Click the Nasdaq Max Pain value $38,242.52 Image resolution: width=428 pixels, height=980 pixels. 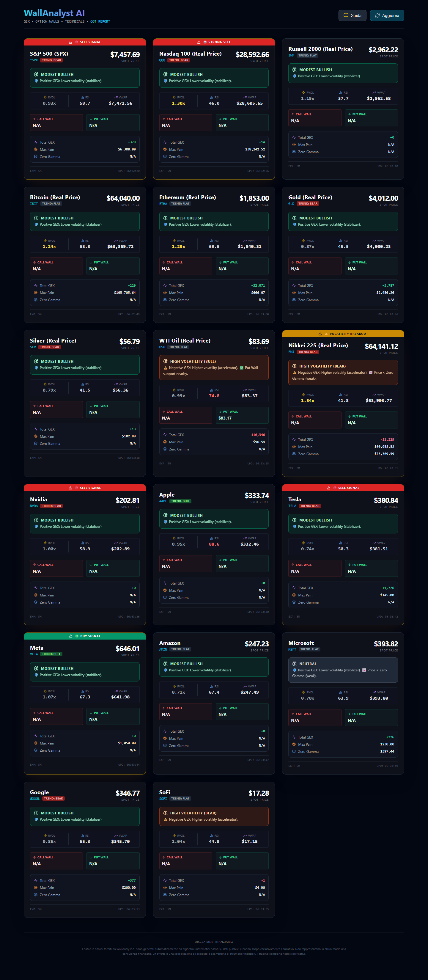point(255,150)
